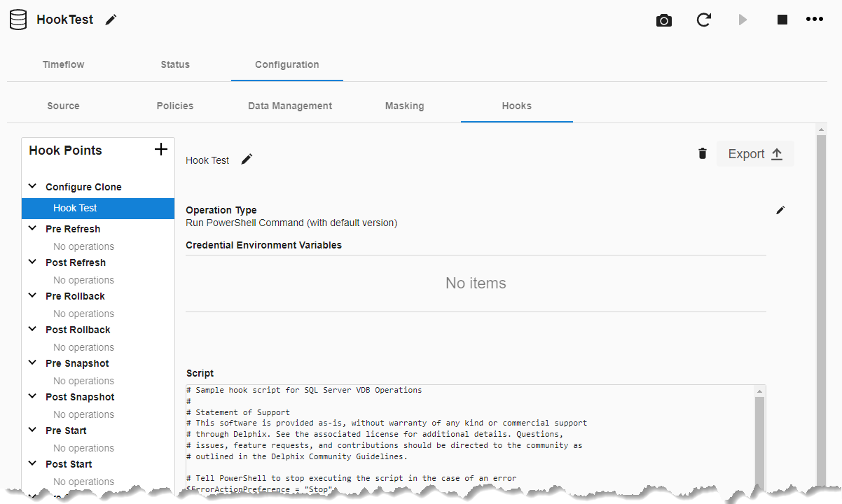Open the Policies sub-tab

click(175, 106)
